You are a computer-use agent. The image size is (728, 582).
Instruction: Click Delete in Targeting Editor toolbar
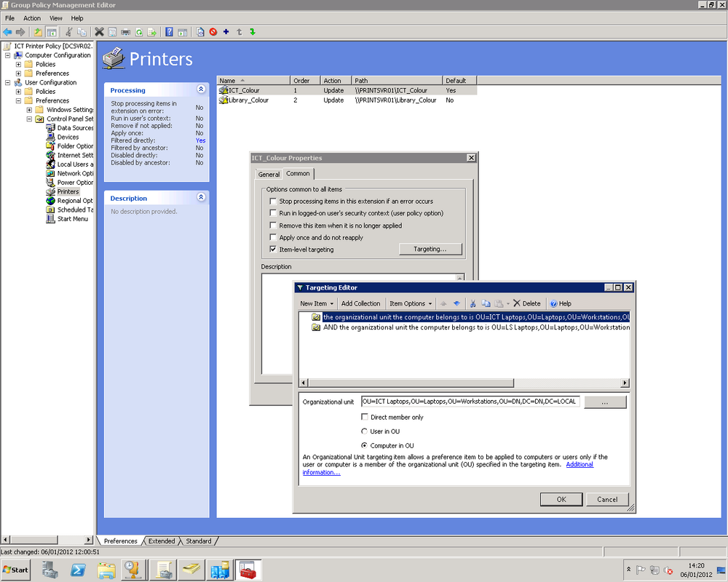(527, 303)
